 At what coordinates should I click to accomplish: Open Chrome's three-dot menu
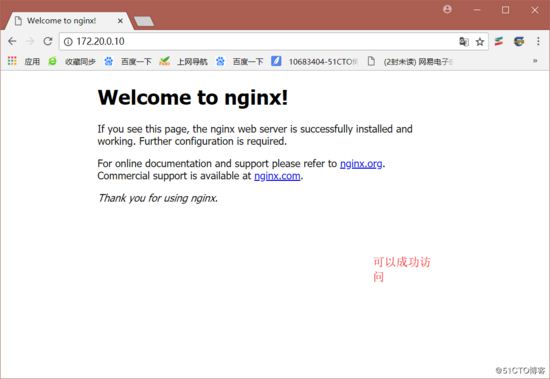pyautogui.click(x=538, y=41)
